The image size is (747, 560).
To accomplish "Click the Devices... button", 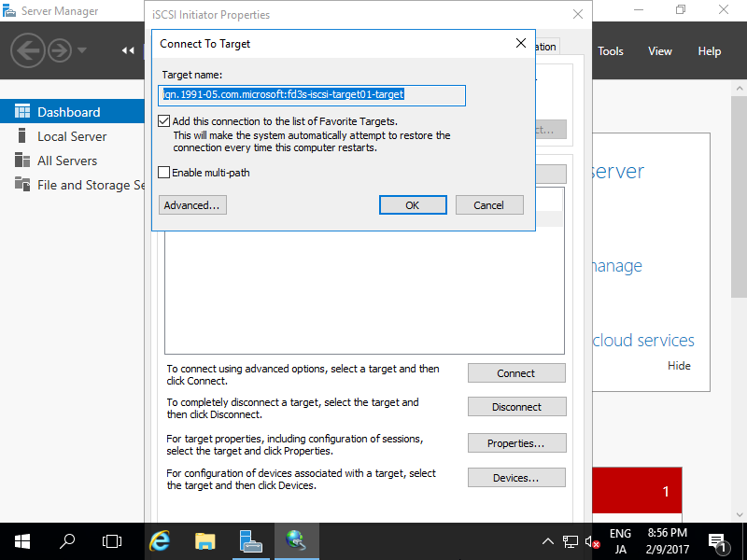I will click(516, 478).
